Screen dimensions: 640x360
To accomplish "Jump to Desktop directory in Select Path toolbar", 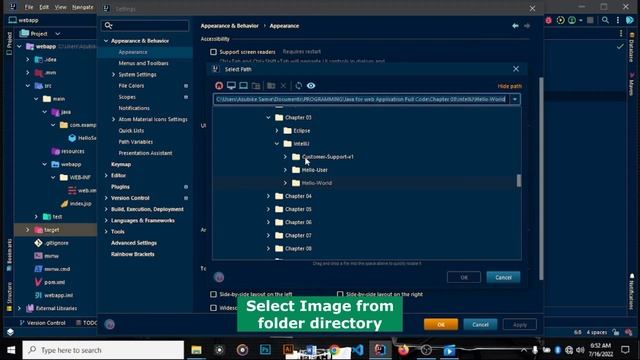I will (x=231, y=85).
